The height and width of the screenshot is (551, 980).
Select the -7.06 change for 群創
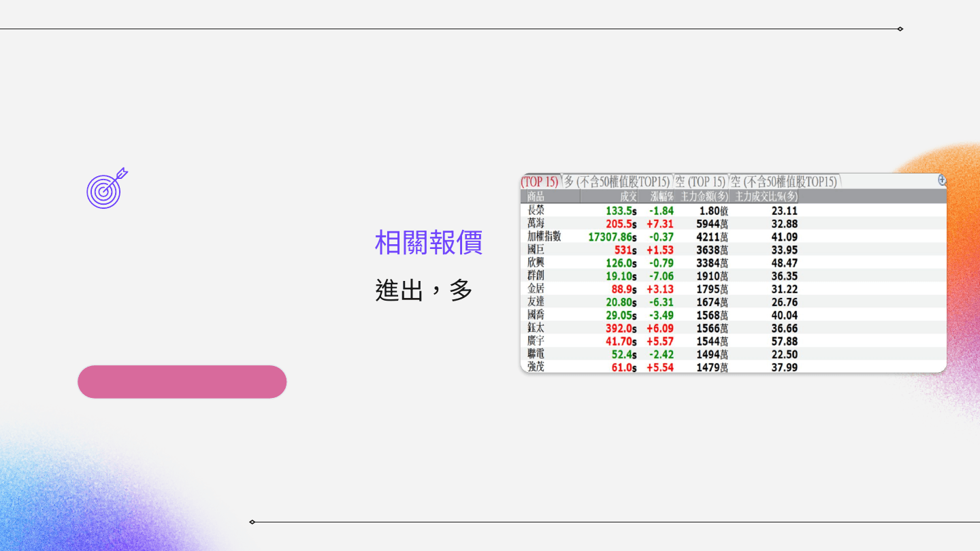click(x=661, y=276)
